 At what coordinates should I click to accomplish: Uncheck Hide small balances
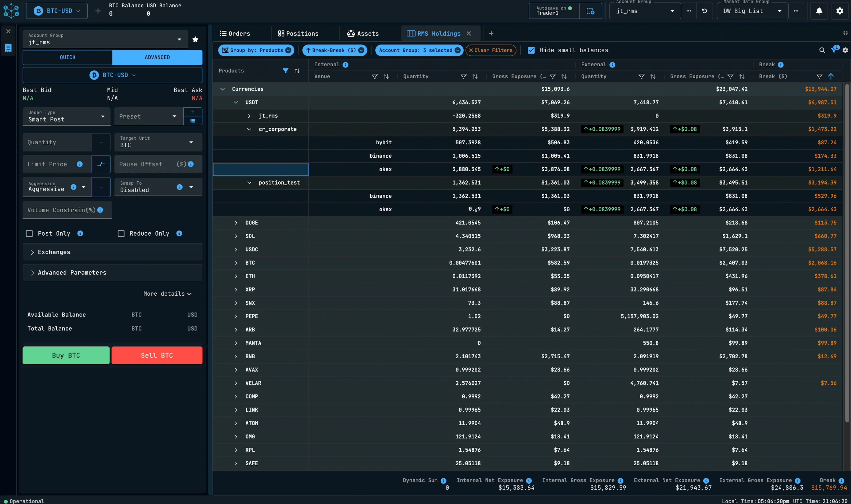click(x=531, y=50)
